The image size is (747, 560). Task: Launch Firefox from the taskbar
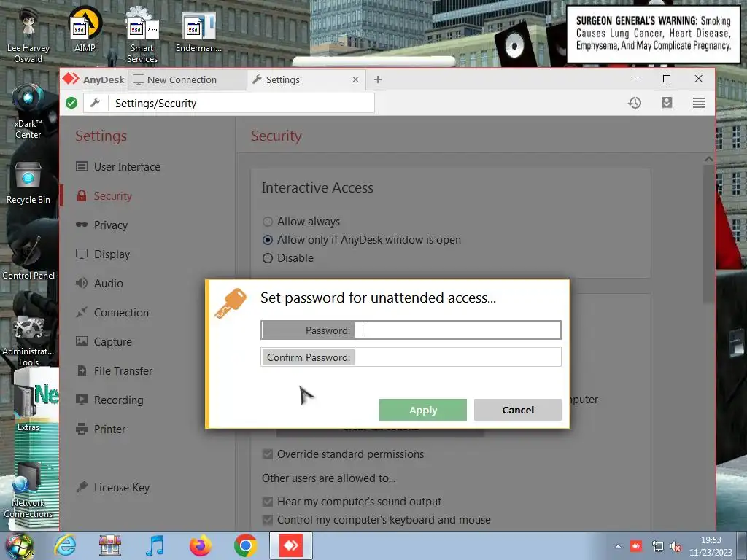[x=200, y=545]
